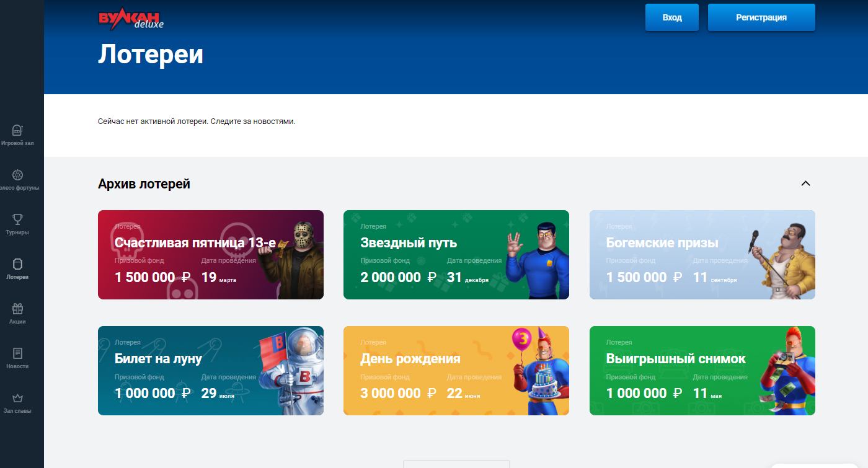868x468 pixels.
Task: Click the Архив лотерей heading
Action: tap(144, 184)
